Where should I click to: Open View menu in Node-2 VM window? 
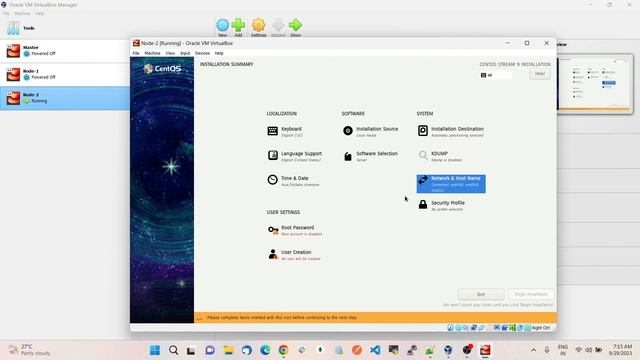(x=170, y=53)
